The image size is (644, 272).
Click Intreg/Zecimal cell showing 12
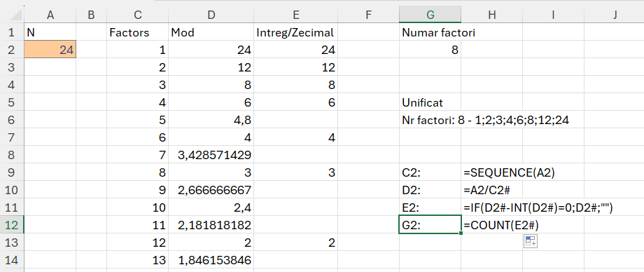coord(295,67)
